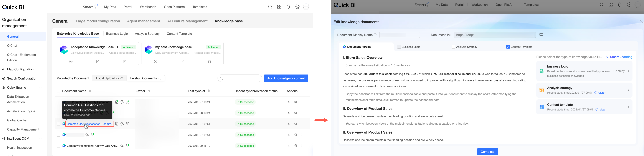Click analysis strategy icon in Common QA Questions row
644x156 pixels.
point(122,124)
